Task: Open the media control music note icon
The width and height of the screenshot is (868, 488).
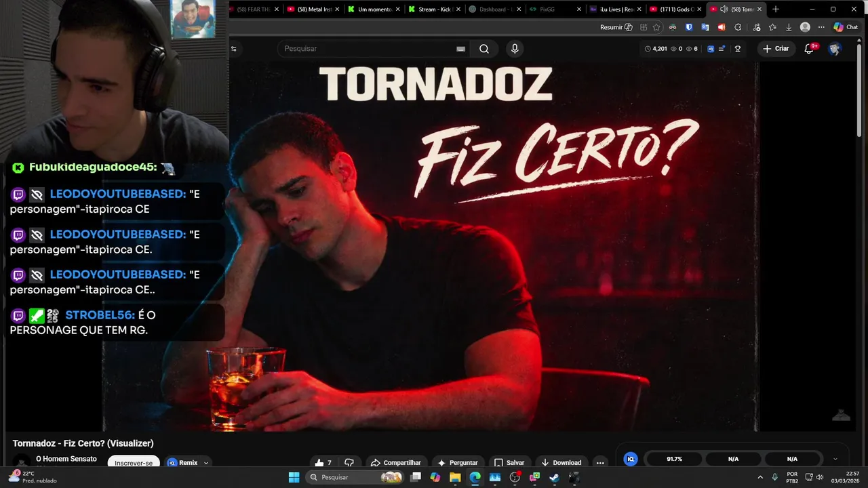Action: coord(757,27)
